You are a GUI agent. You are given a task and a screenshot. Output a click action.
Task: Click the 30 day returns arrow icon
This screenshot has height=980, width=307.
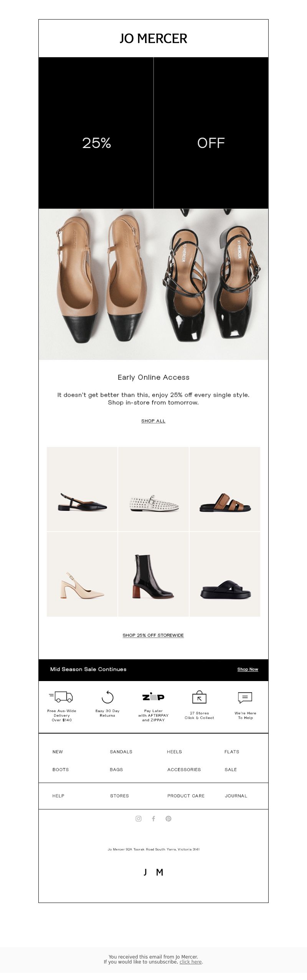tap(107, 697)
